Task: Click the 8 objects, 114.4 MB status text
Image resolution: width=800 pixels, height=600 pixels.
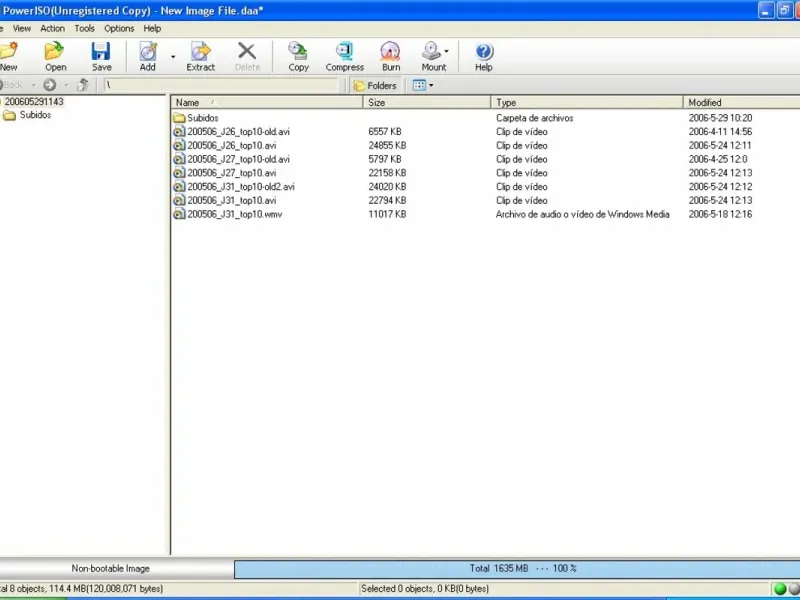Action: pos(82,589)
